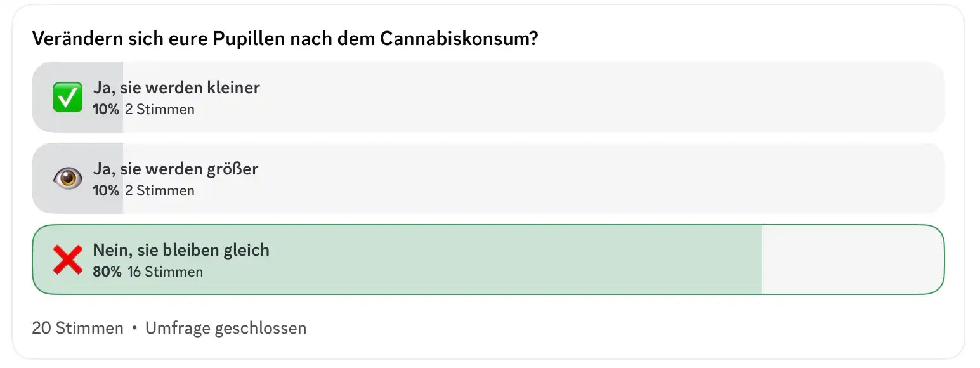980x368 pixels.
Task: Click the red X emoji icon
Action: (67, 260)
